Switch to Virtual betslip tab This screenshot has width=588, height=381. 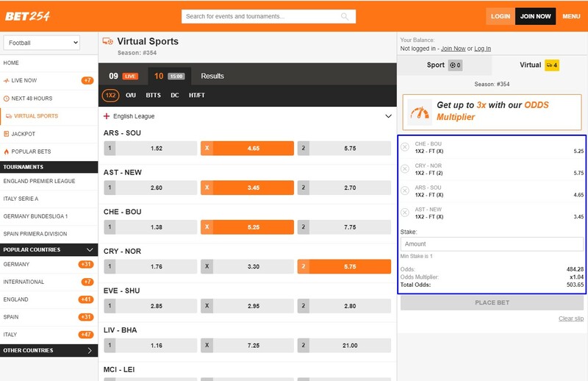tap(539, 65)
